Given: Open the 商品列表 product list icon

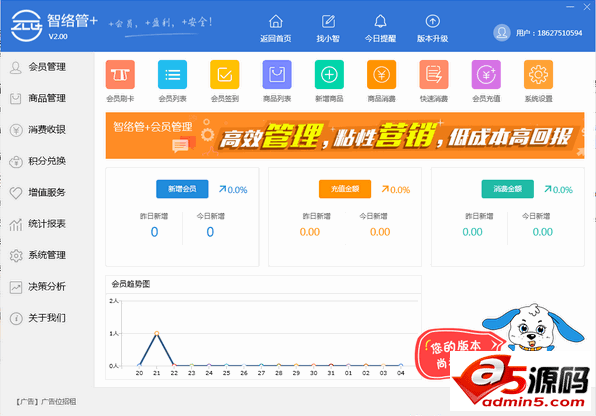Looking at the screenshot, I should pos(277,75).
